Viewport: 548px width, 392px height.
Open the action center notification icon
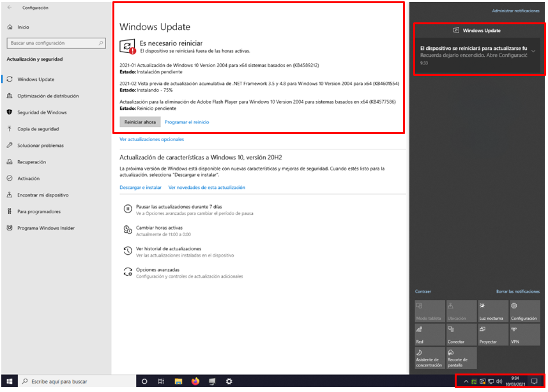point(534,381)
